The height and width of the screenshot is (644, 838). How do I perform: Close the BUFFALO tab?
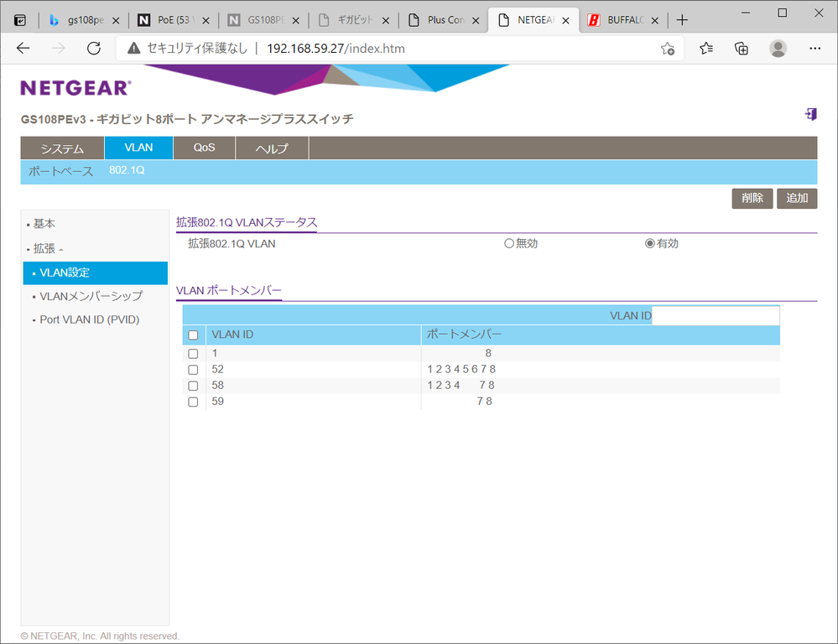[654, 21]
